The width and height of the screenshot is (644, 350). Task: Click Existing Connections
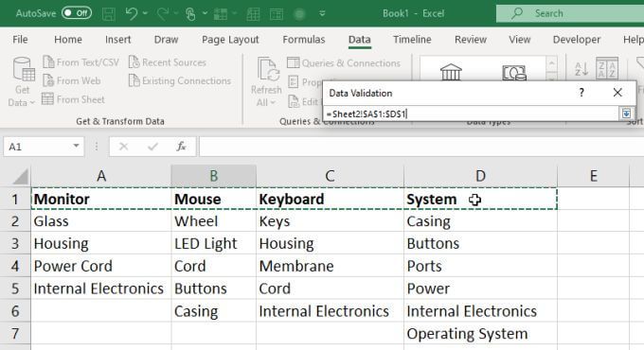coord(180,80)
